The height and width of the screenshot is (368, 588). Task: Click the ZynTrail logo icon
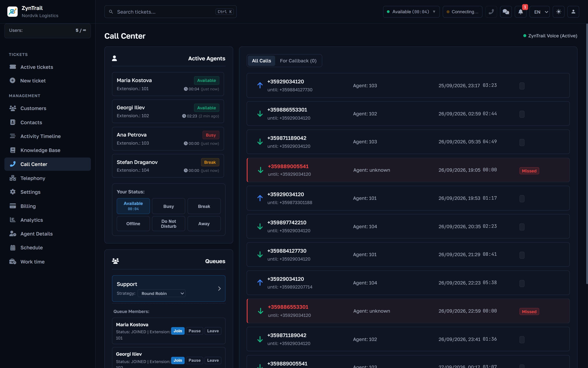12,12
